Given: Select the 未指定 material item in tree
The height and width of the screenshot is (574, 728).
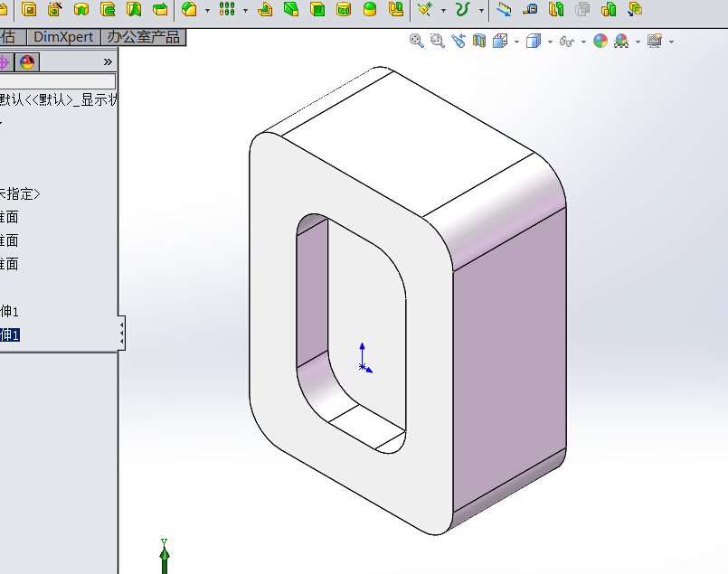Looking at the screenshot, I should 20,194.
